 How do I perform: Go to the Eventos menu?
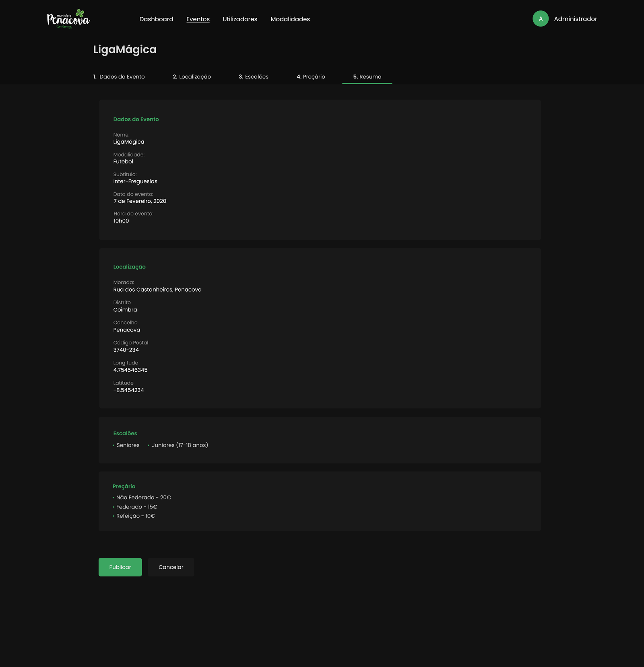pos(198,19)
